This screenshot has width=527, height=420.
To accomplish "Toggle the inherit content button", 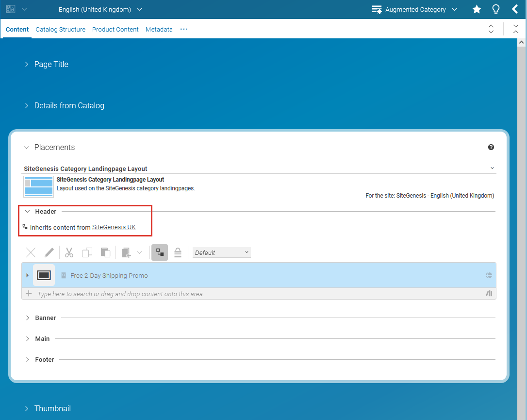I will pos(160,252).
